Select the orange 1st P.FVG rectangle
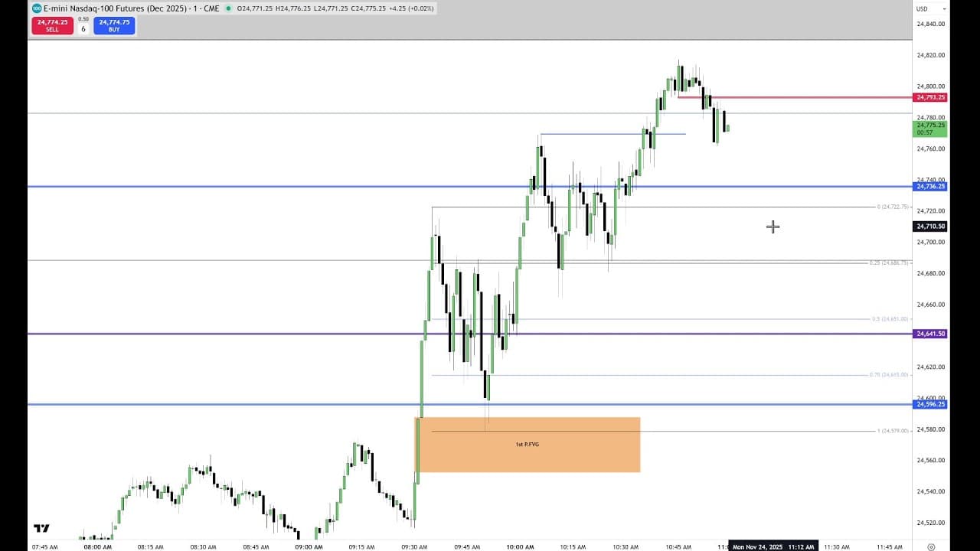The height and width of the screenshot is (551, 980). [528, 445]
